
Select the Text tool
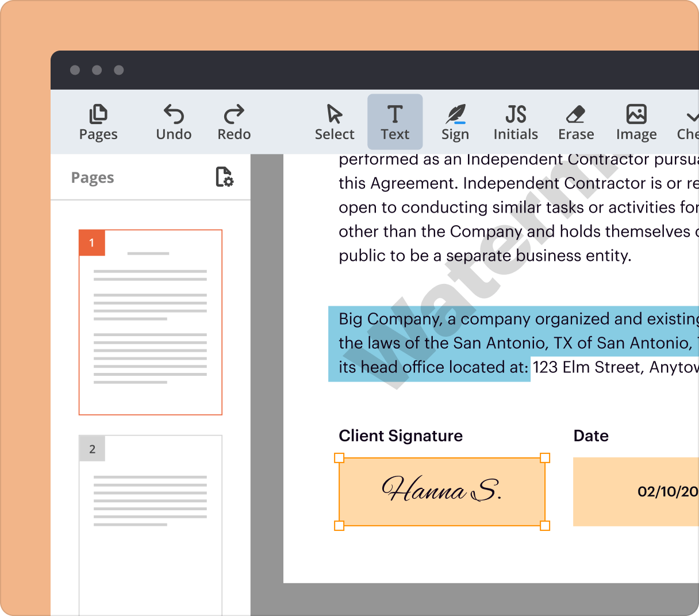[395, 121]
